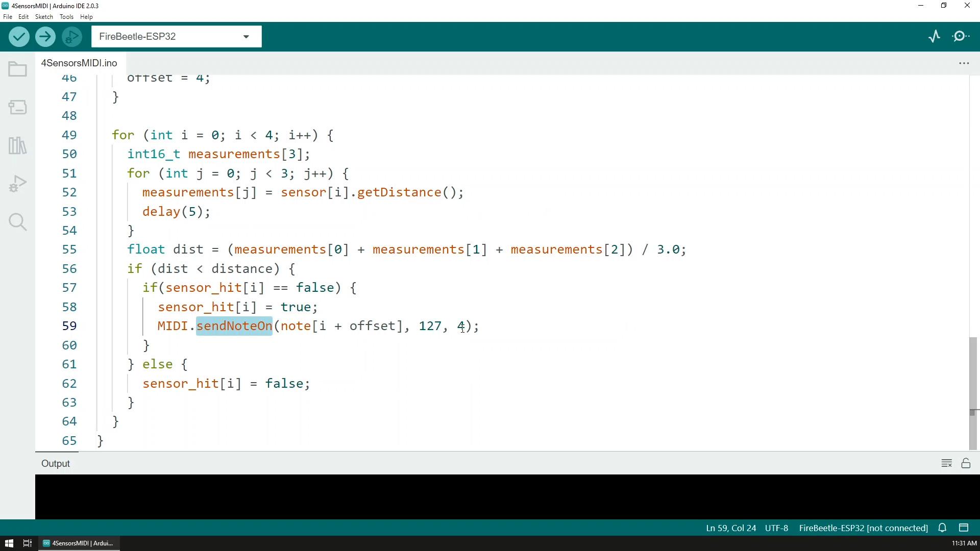Open the Sketch menu
Image resolution: width=980 pixels, height=551 pixels.
[x=44, y=17]
